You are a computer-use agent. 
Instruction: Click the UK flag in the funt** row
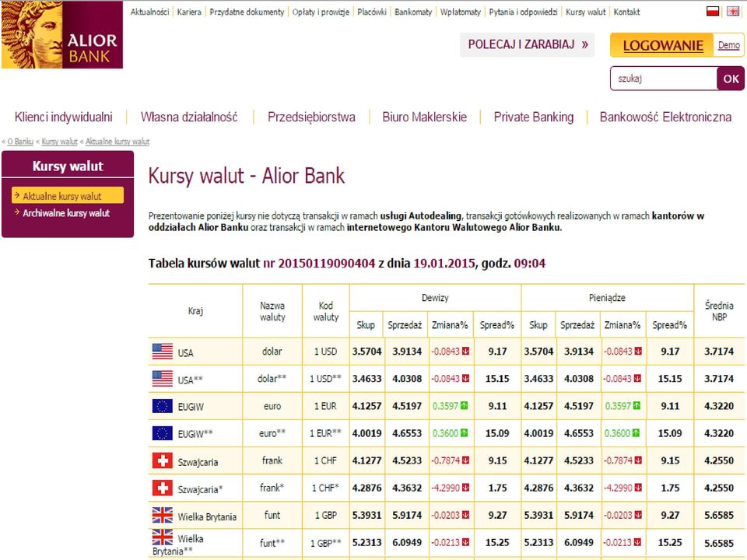(x=163, y=537)
